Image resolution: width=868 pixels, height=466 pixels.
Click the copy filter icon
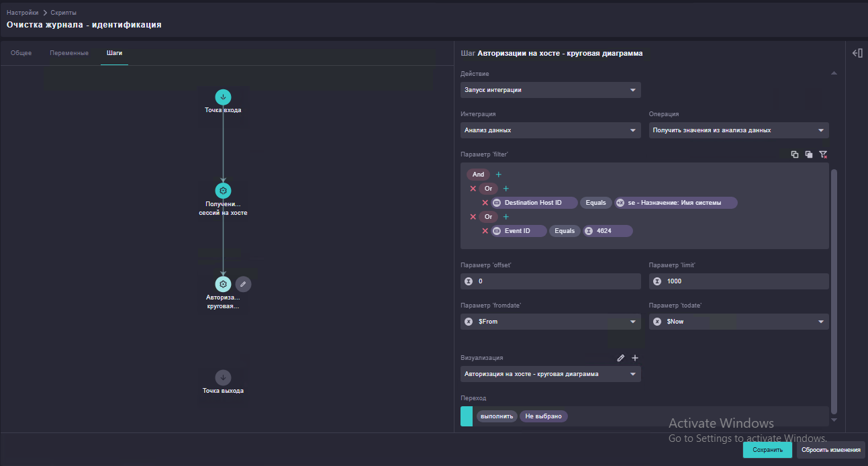(795, 154)
